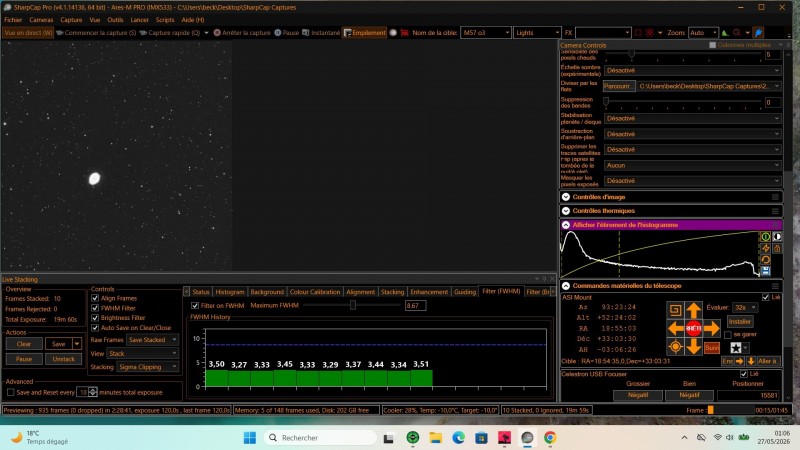Click green histogram stretch enable icon
800x450 pixels.
point(765,237)
